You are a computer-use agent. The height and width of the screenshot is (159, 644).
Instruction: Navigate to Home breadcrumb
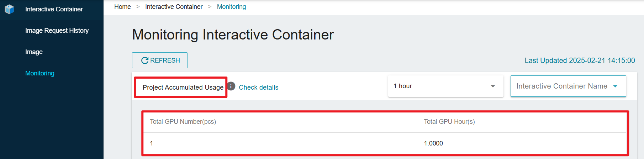(122, 7)
